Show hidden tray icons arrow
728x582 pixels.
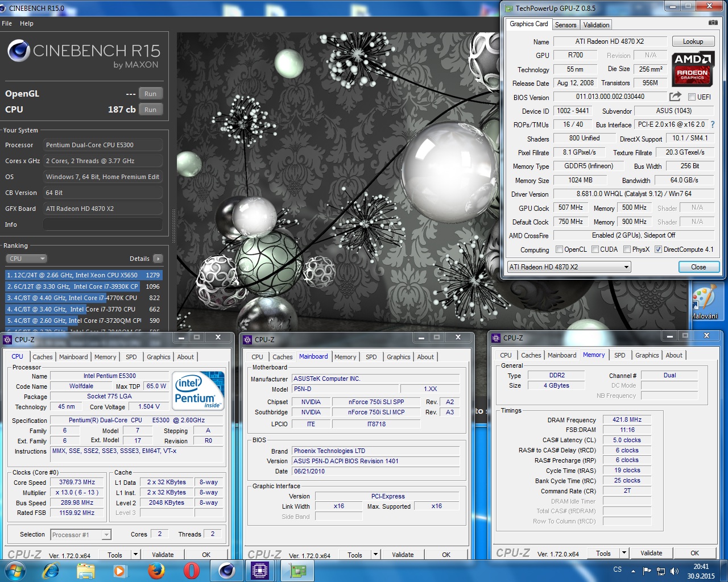tap(633, 571)
